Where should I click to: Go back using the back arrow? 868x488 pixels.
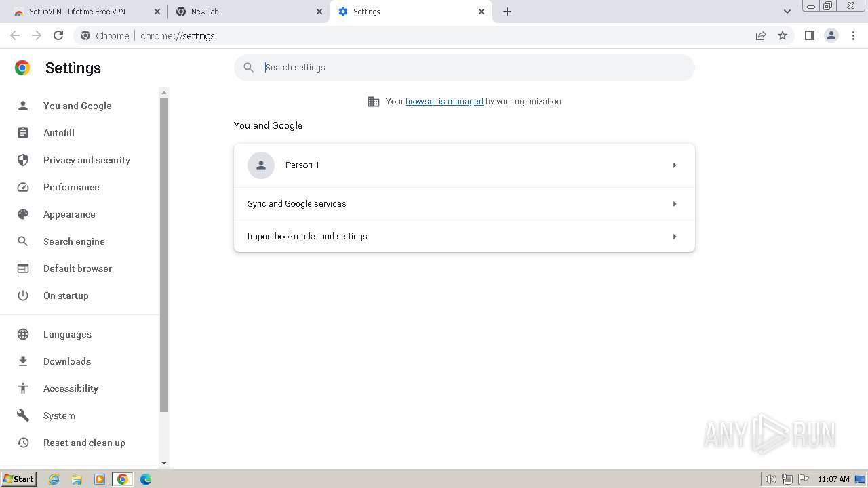click(15, 35)
